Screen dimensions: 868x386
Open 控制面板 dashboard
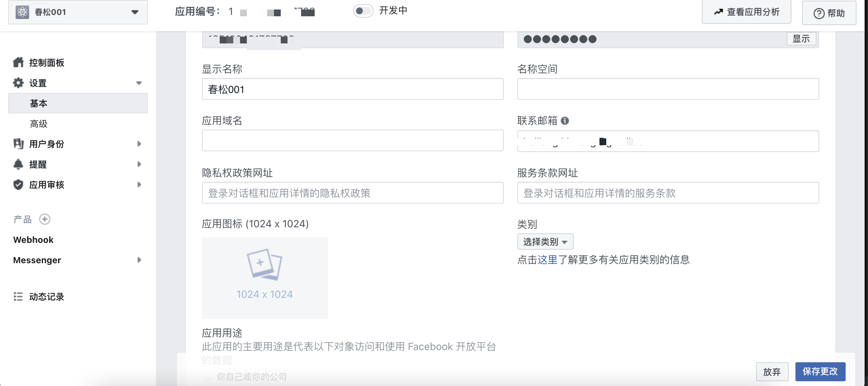46,63
